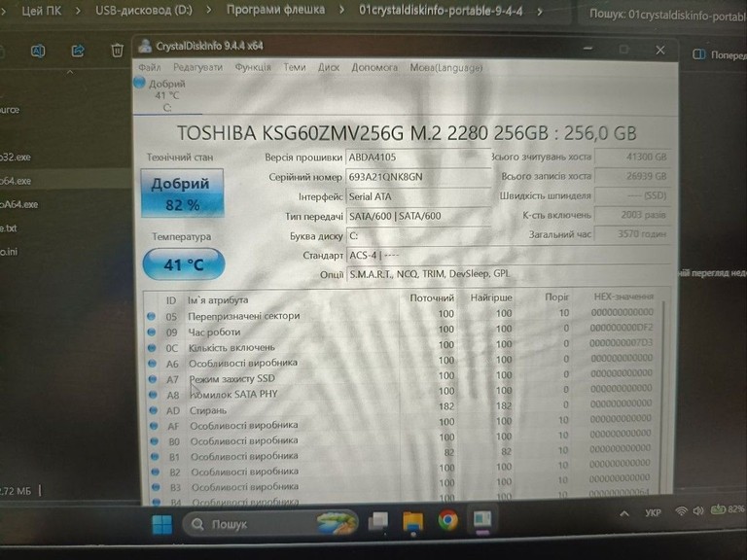Click the serial number field 693A21QNK8GN
The width and height of the screenshot is (747, 560).
click(418, 177)
